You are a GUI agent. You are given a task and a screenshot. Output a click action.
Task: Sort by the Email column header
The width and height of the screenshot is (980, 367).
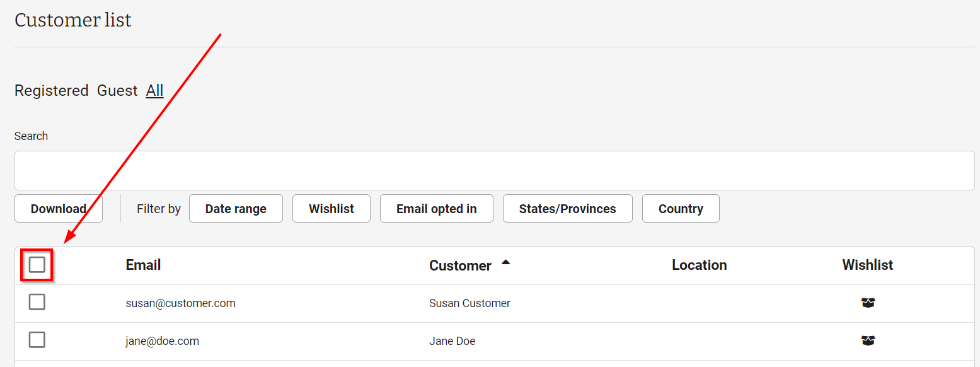[143, 265]
